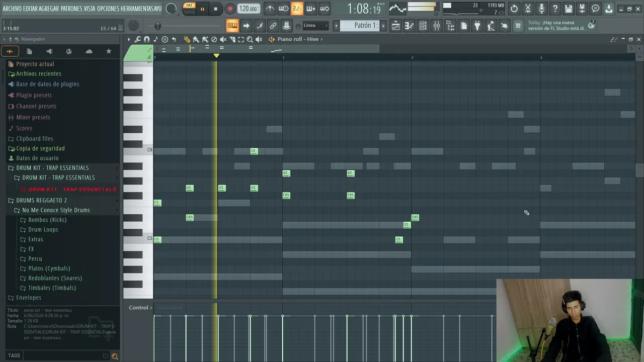Activate the playback scrub speaker tool

pyautogui.click(x=259, y=39)
